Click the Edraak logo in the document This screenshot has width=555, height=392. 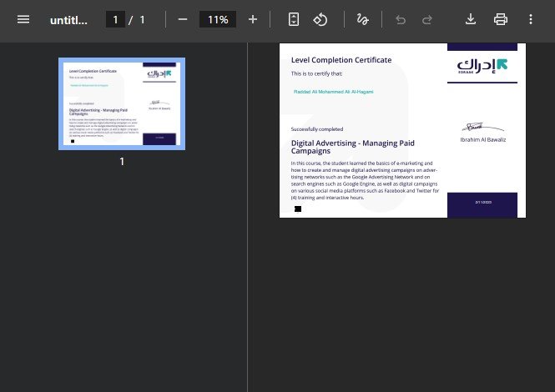[x=482, y=65]
